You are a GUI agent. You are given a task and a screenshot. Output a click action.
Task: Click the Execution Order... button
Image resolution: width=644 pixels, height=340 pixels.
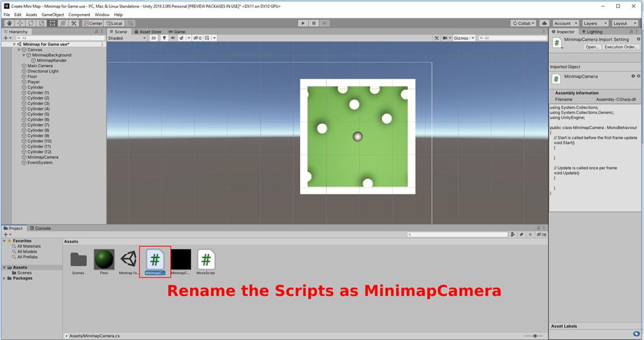pos(621,47)
